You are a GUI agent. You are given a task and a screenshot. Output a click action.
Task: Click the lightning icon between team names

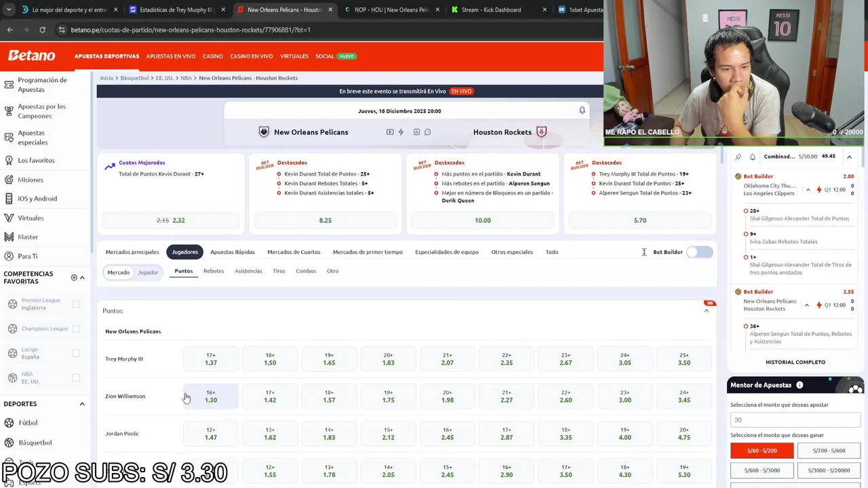click(401, 132)
